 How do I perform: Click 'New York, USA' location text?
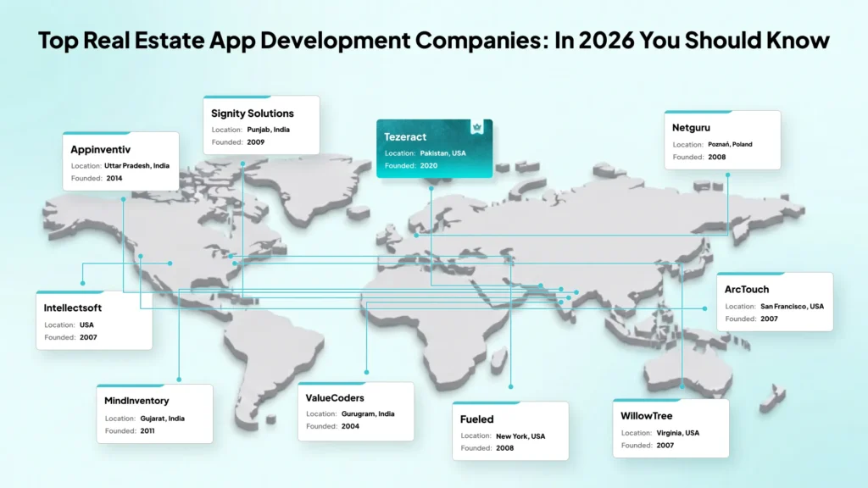tap(520, 436)
